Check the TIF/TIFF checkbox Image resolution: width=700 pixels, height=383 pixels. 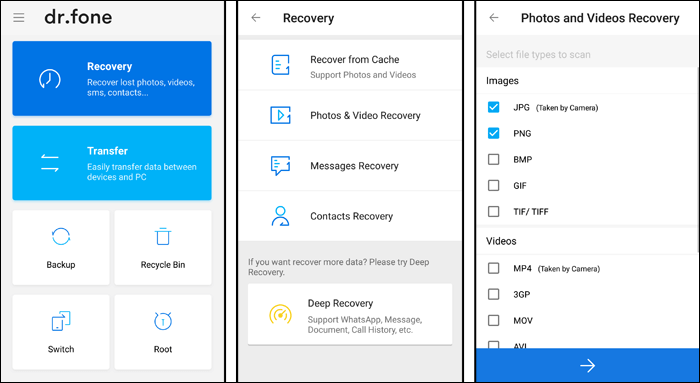click(x=493, y=211)
